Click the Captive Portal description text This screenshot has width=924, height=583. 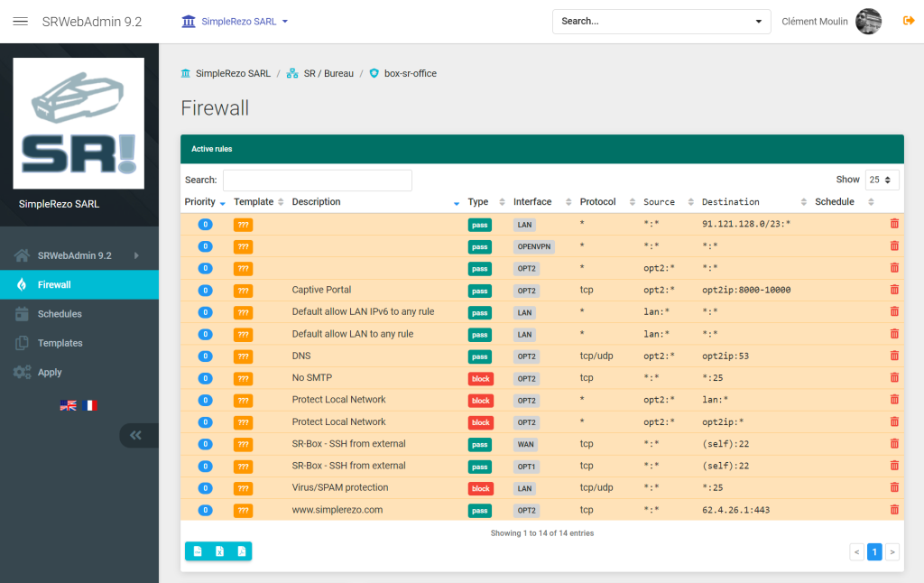tap(321, 290)
